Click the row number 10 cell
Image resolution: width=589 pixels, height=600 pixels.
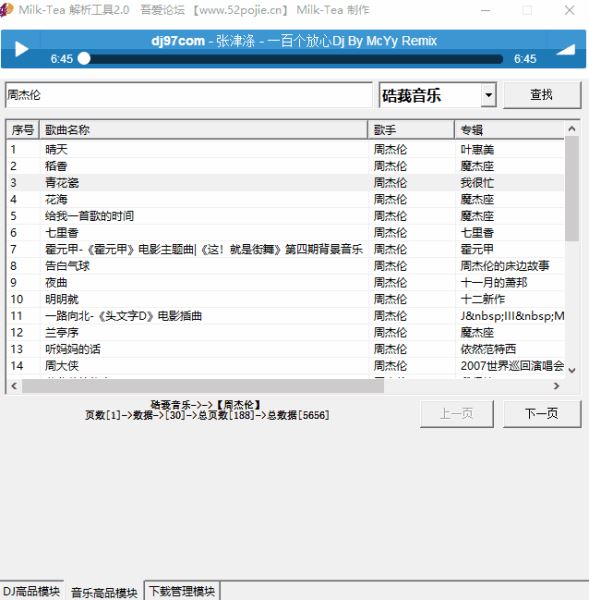click(x=17, y=299)
